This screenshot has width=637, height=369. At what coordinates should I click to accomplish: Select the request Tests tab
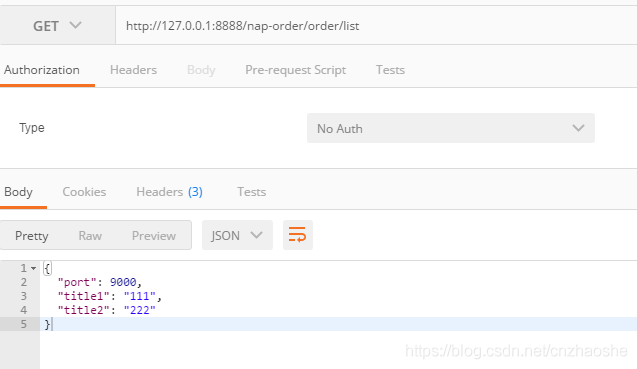pyautogui.click(x=390, y=70)
